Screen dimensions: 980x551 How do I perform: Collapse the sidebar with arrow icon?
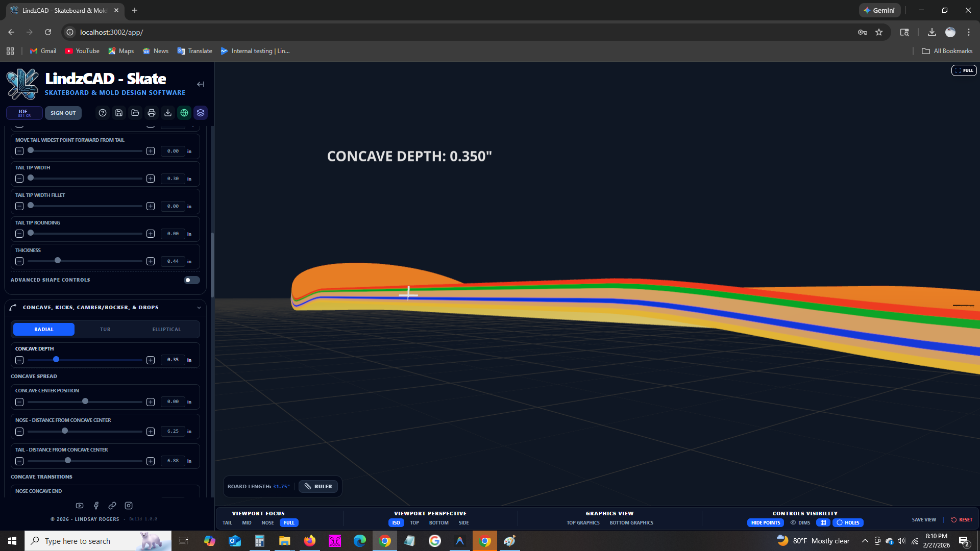pos(201,84)
